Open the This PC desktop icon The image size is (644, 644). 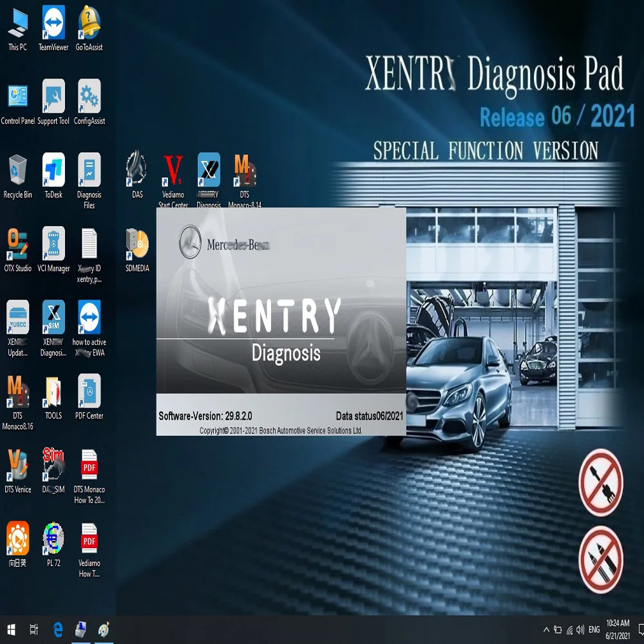(x=17, y=30)
